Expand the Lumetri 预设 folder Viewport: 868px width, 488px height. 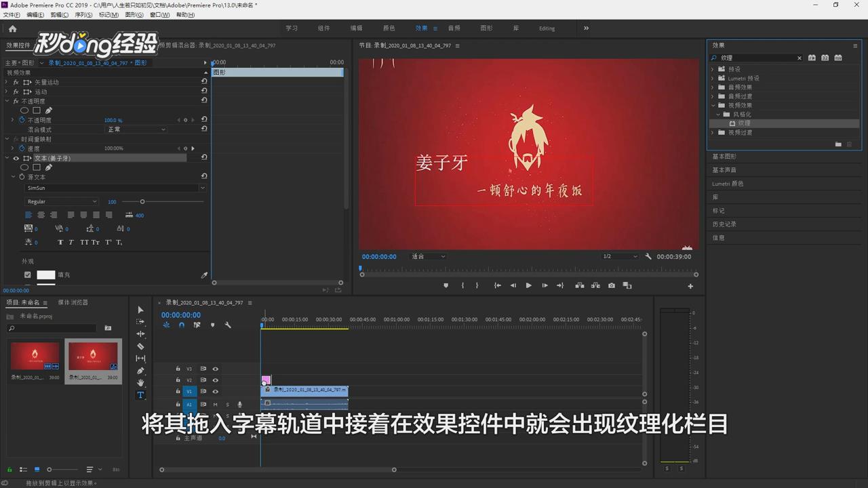(x=713, y=78)
